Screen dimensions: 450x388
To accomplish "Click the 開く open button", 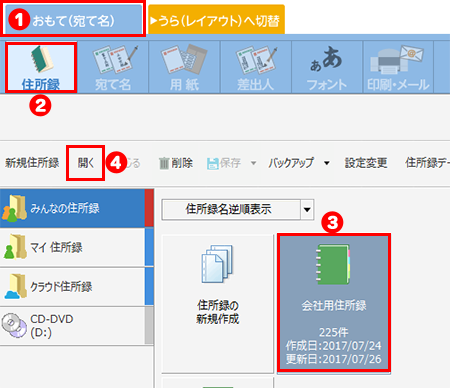I will coord(86,163).
